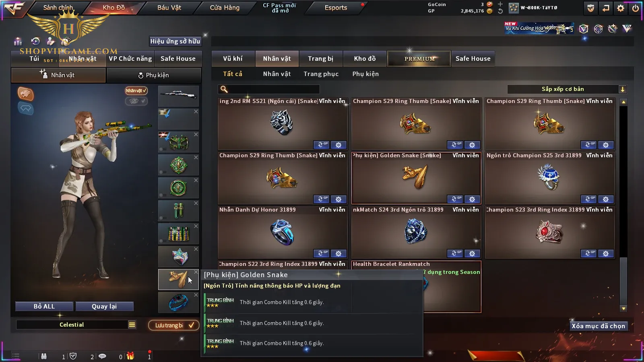Image resolution: width=644 pixels, height=362 pixels.
Task: Click the GP exchange icon on Nhẫn Danh Dự
Action: point(321,253)
